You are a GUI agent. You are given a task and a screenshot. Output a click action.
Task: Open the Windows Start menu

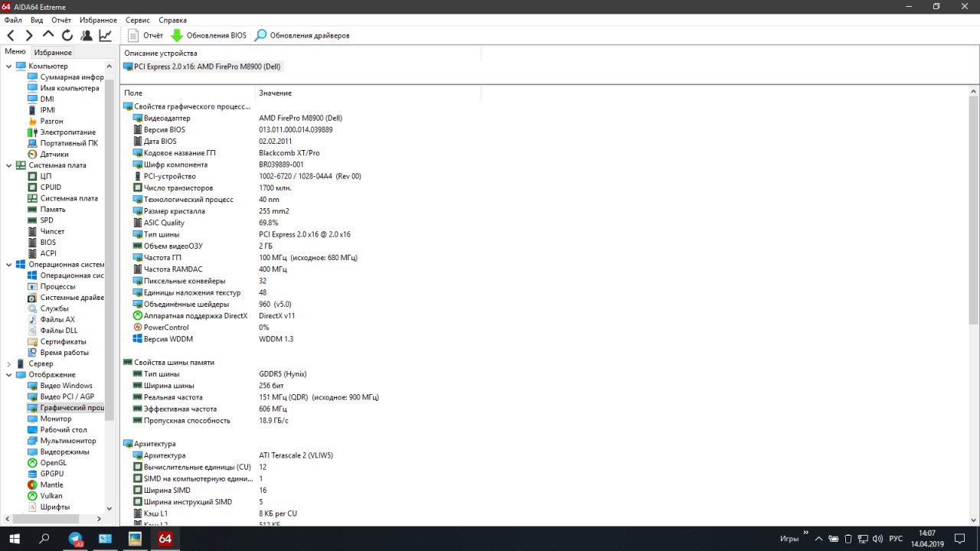click(x=14, y=539)
